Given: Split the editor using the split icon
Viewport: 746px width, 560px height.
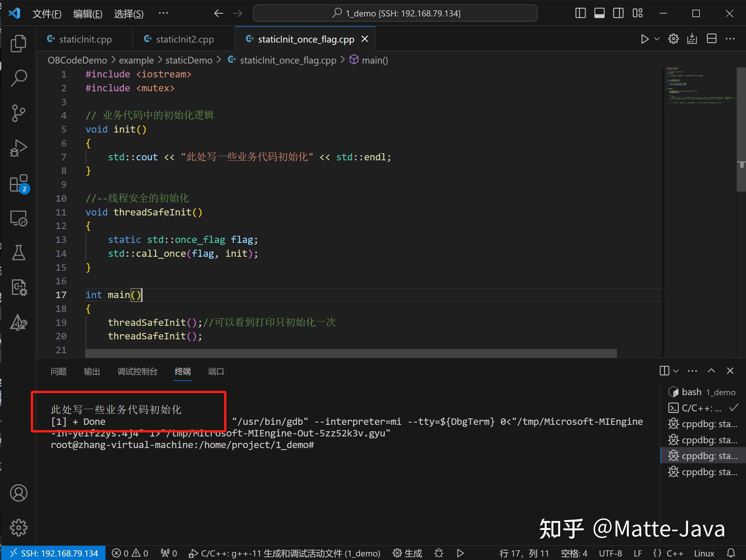Looking at the screenshot, I should 711,38.
